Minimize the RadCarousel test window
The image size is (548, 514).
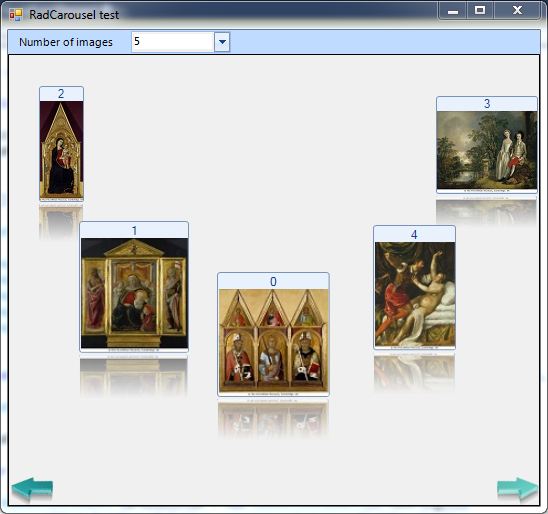pyautogui.click(x=453, y=11)
